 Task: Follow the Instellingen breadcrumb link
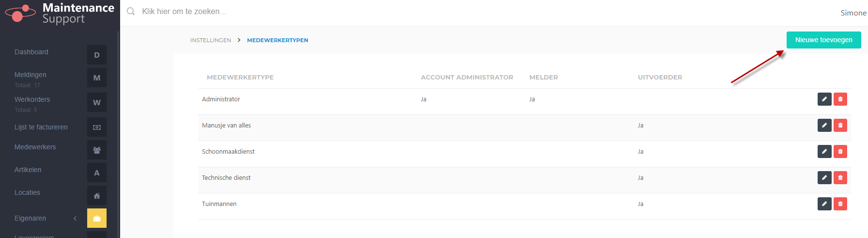[211, 40]
